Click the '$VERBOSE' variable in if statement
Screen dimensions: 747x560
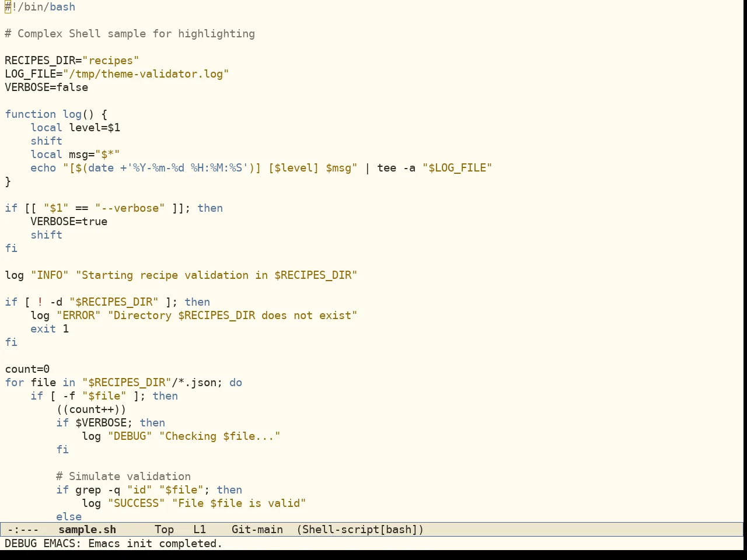pyautogui.click(x=101, y=423)
